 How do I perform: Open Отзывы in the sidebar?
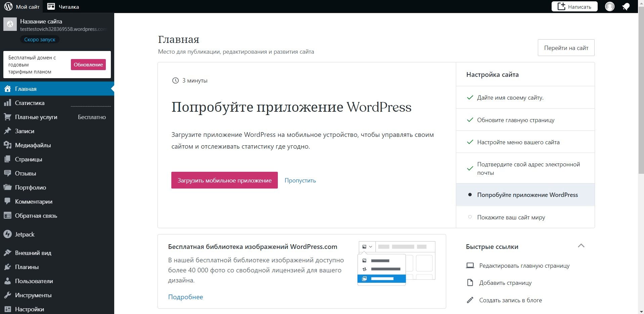[57, 173]
